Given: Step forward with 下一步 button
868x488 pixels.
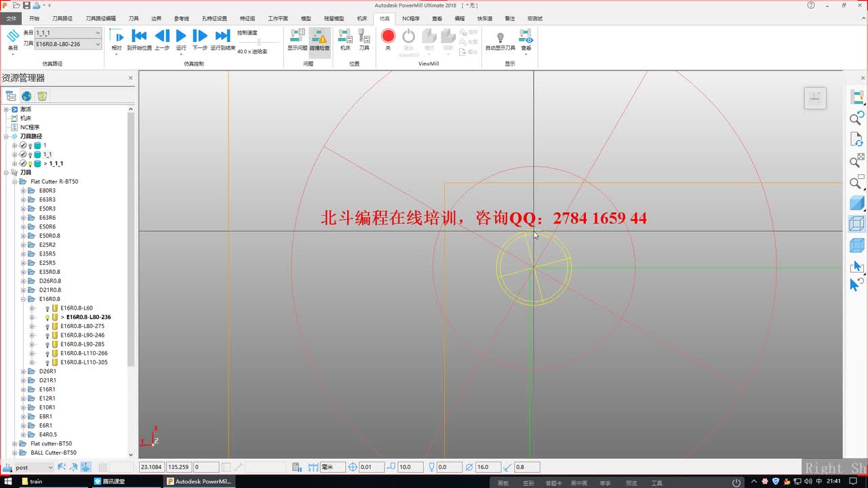Looking at the screenshot, I should [199, 40].
